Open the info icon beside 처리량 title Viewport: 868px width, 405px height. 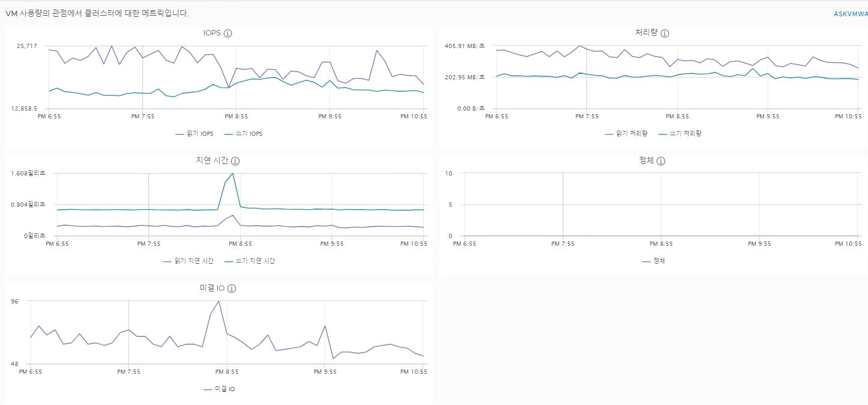665,33
